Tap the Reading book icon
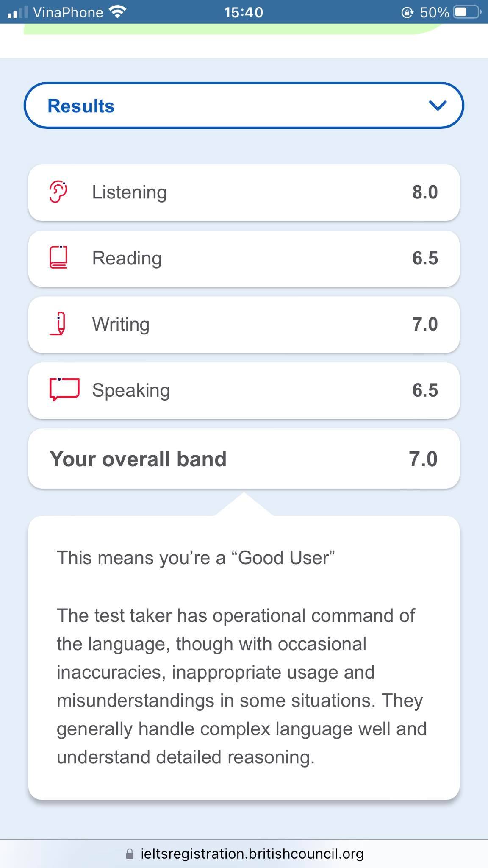 tap(58, 258)
